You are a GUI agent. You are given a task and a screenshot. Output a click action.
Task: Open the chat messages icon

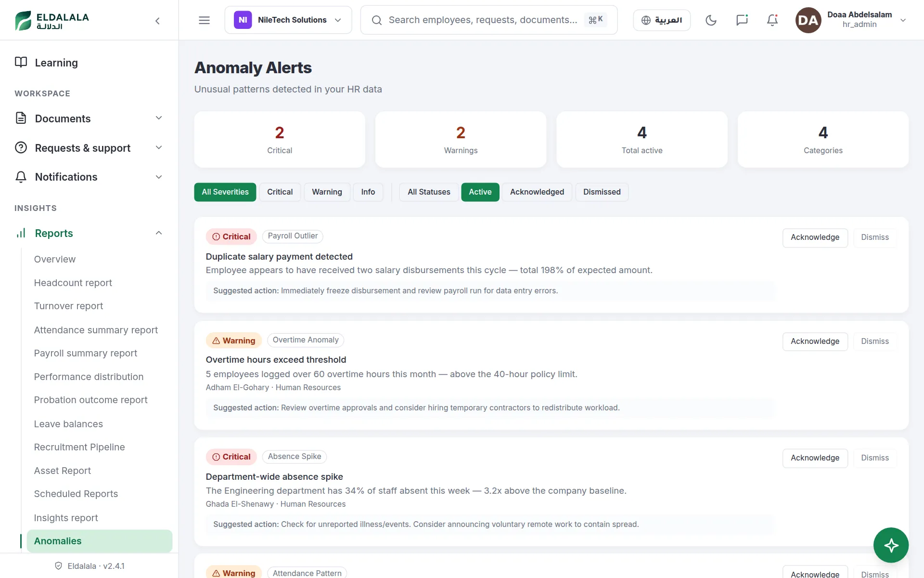(x=742, y=20)
